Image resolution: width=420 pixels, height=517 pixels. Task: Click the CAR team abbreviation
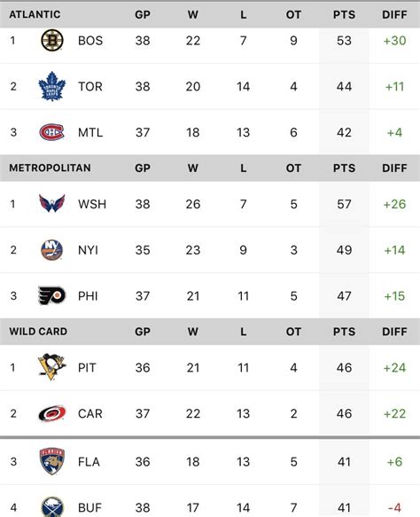click(89, 413)
